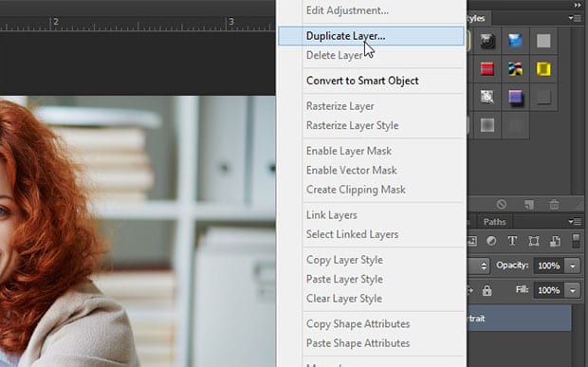Click the Fill 100% value field

pos(549,290)
